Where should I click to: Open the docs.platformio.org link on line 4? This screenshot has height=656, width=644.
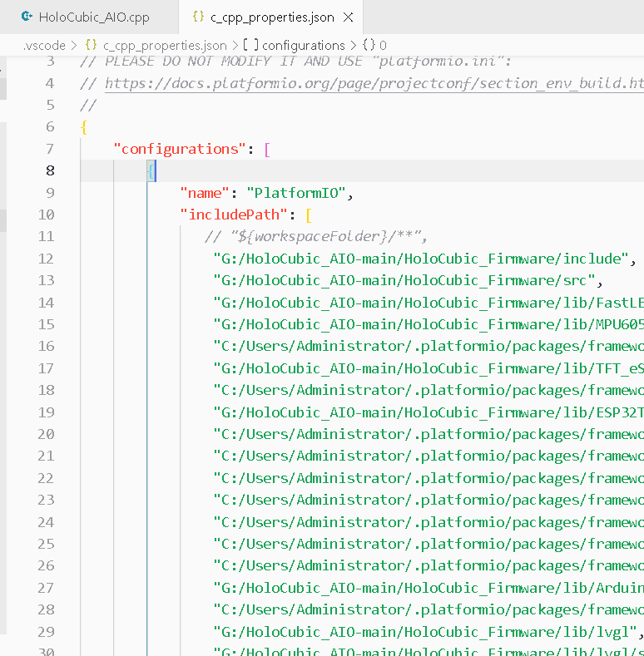pos(374,84)
